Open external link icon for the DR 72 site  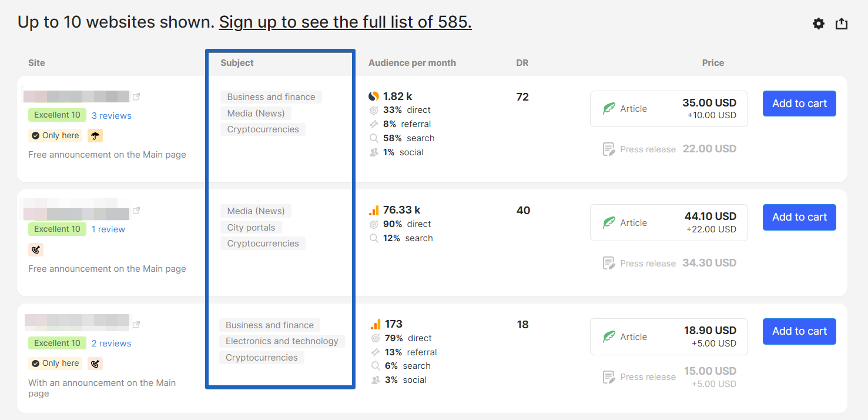point(136,96)
